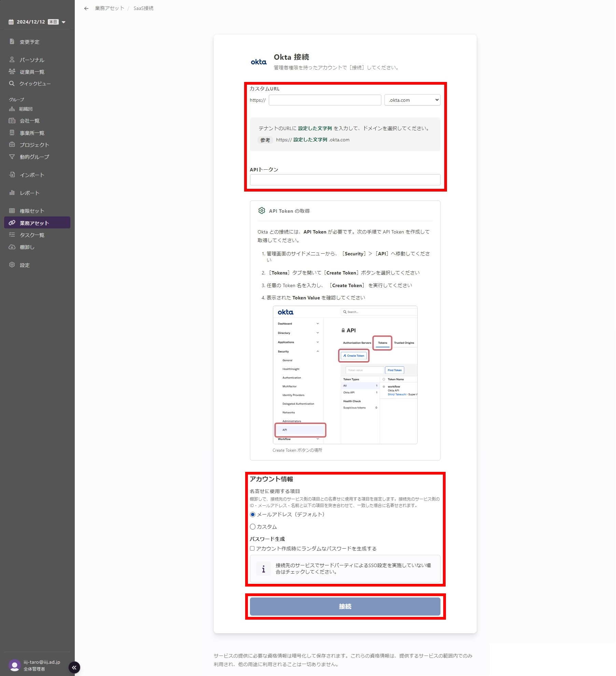This screenshot has height=676, width=616.
Task: Click the user avatar icon for iij-taro
Action: click(14, 665)
